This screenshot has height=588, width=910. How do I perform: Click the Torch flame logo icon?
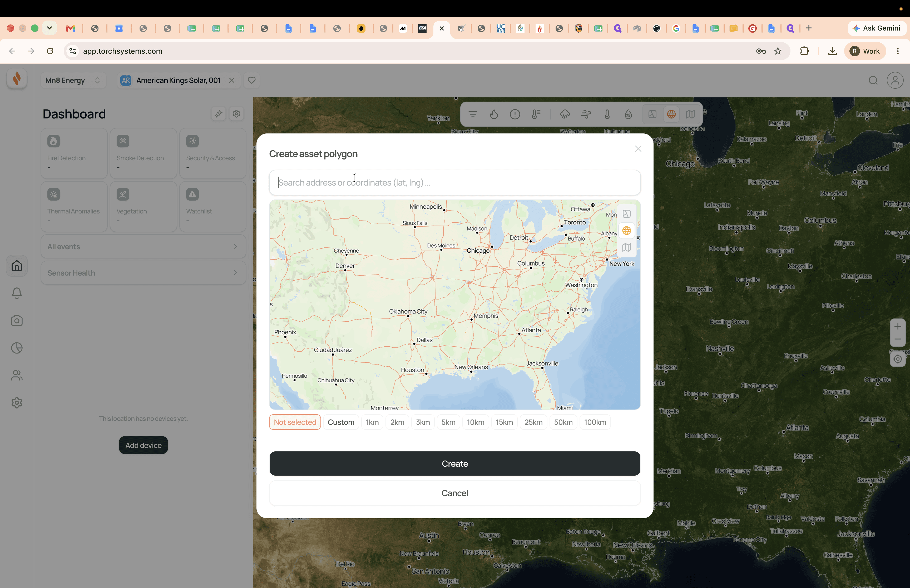tap(17, 79)
